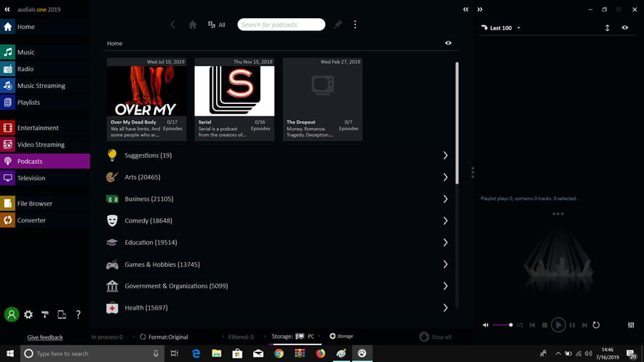Open the Serial podcast thumbnail

[234, 91]
